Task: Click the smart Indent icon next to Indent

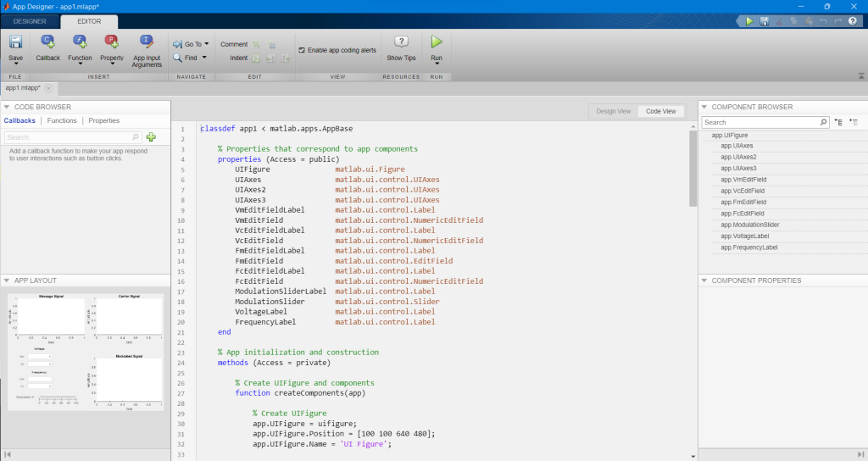Action: point(256,58)
